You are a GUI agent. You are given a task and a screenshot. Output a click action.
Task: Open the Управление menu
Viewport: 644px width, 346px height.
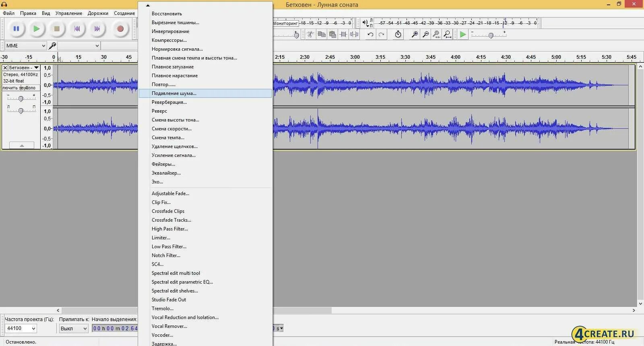click(69, 13)
